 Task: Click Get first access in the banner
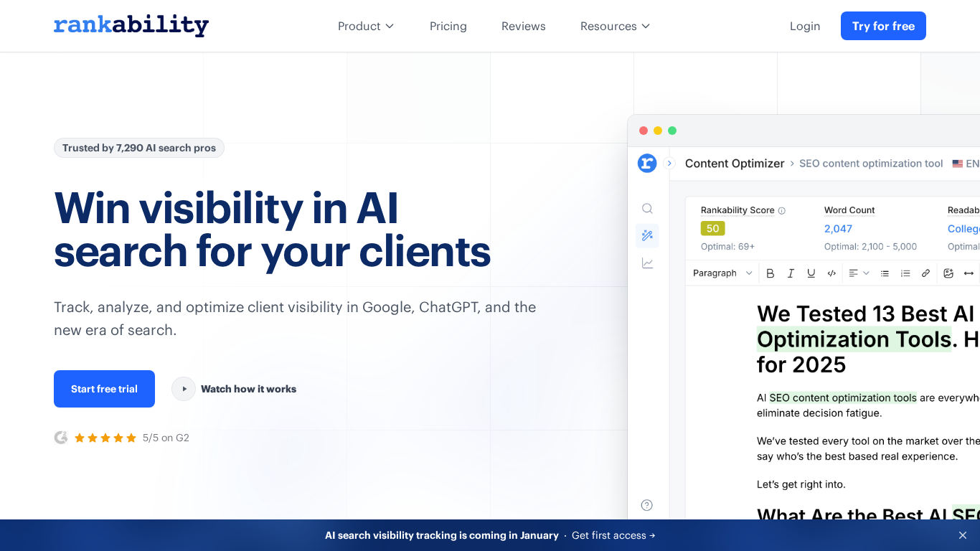[x=613, y=535]
